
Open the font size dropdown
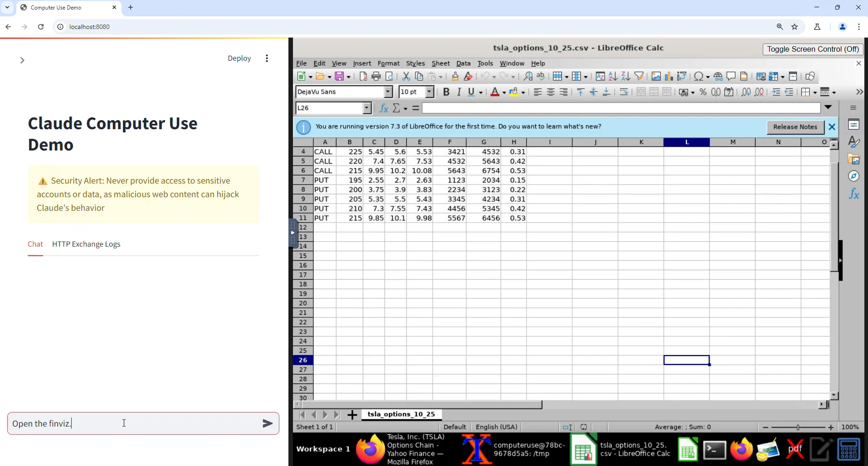[429, 92]
